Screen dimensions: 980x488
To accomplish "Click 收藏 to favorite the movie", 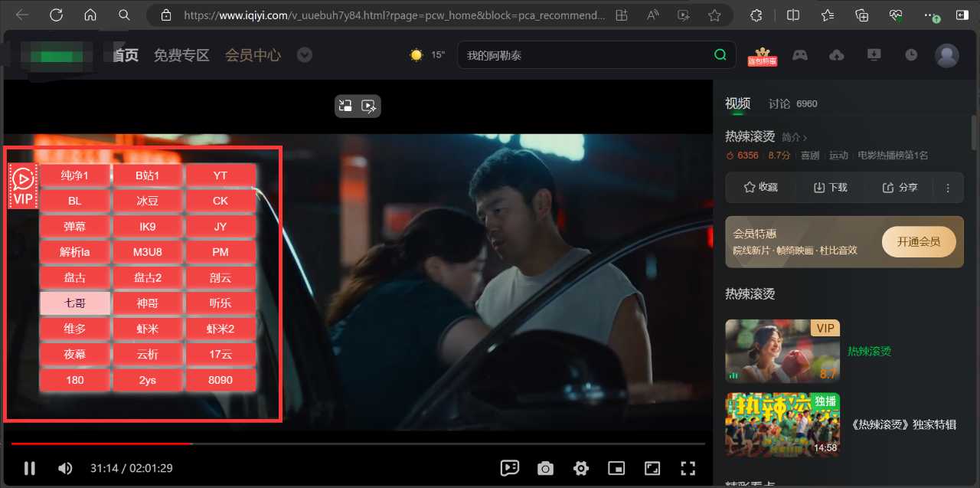I will tap(760, 188).
